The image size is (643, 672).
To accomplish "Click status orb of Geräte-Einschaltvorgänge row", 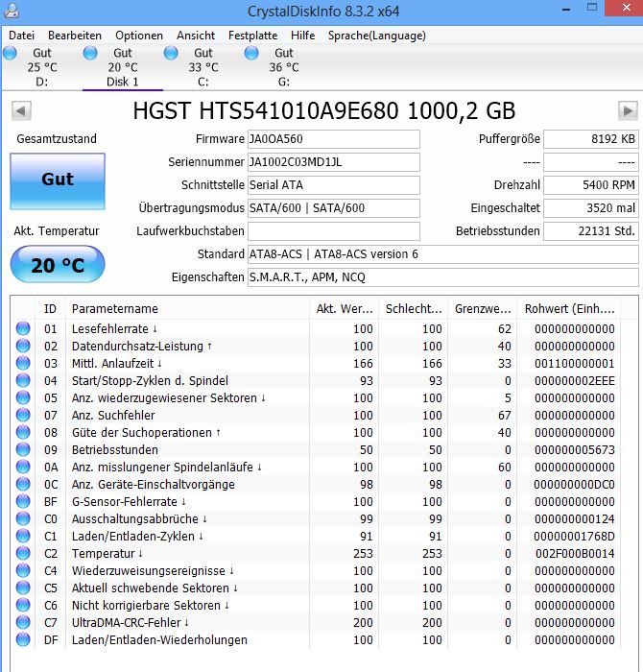I will (x=23, y=484).
